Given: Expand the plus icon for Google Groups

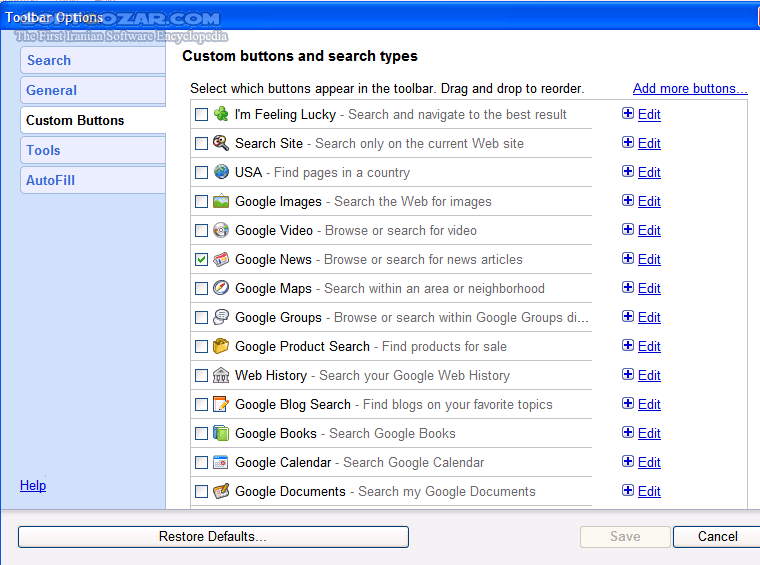Looking at the screenshot, I should tap(628, 316).
